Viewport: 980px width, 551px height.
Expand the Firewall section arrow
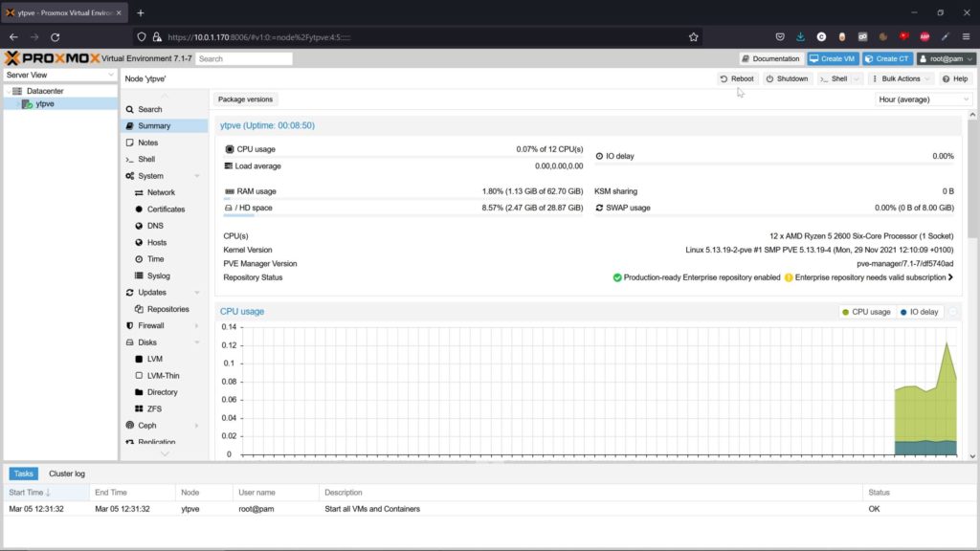click(197, 325)
